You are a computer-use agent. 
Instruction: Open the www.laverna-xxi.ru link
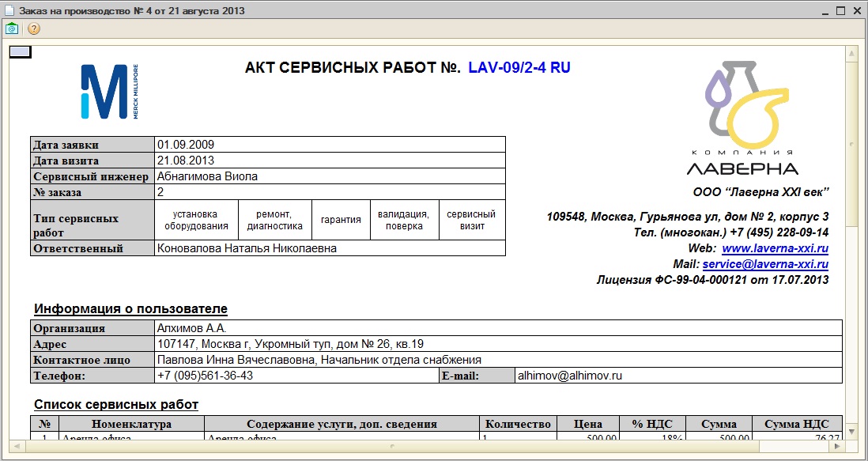click(775, 248)
